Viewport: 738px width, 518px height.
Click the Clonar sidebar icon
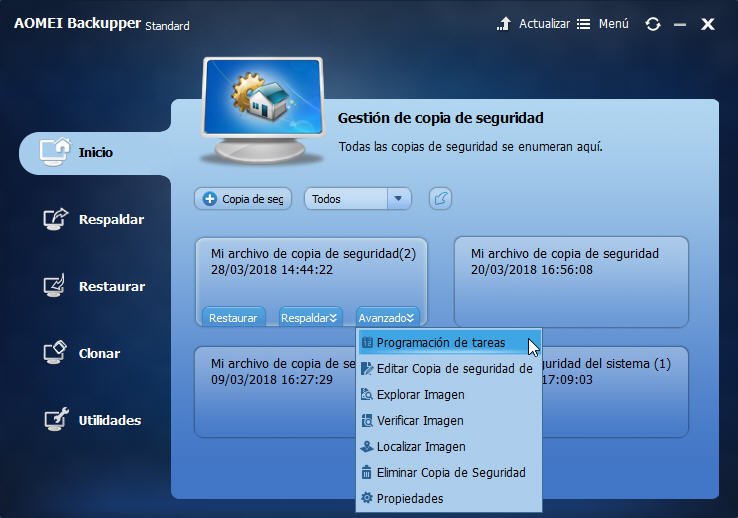(55, 352)
